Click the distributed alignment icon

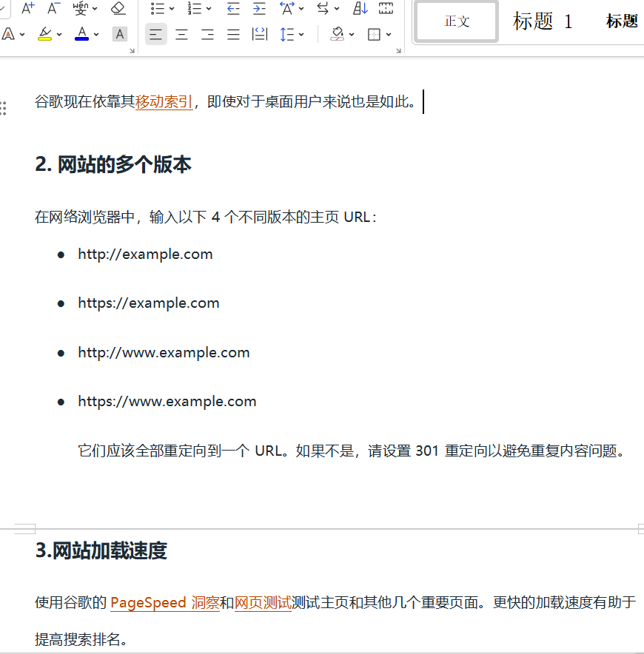[260, 34]
